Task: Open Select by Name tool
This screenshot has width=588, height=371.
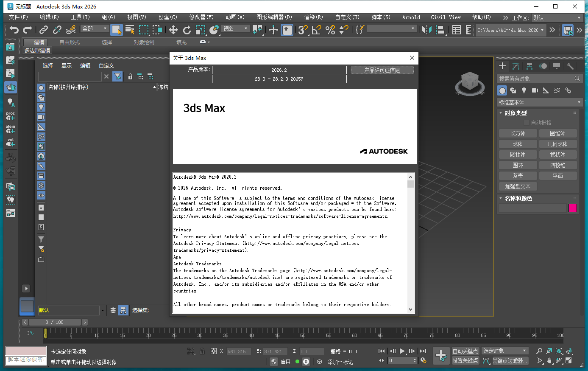Action: coord(130,30)
